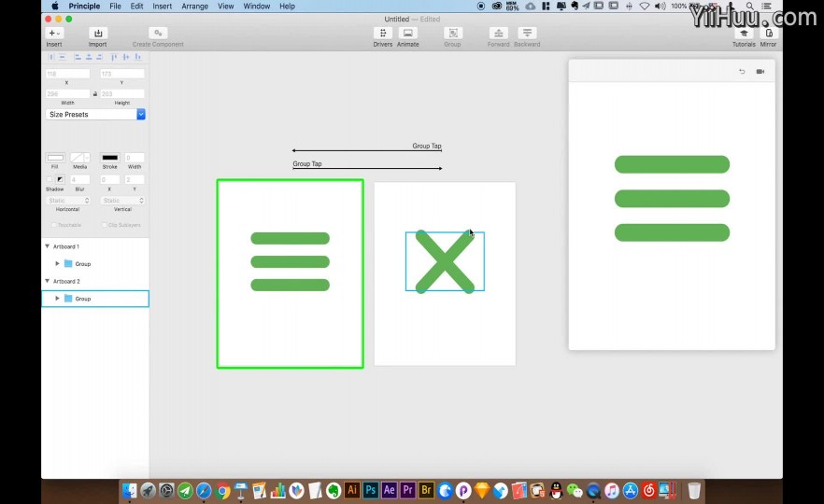Click the Insert layer button
Screen dimensions: 824x504
(x=54, y=33)
